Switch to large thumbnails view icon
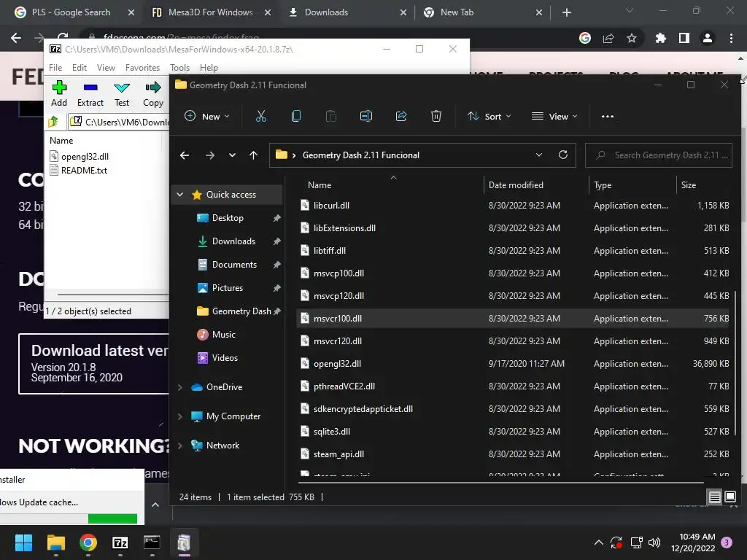Screen dimensions: 747x560 click(729, 497)
